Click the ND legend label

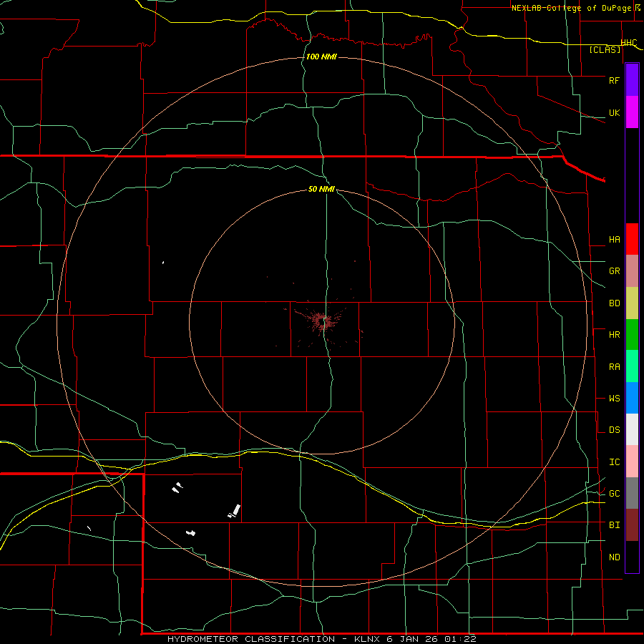coord(614,557)
